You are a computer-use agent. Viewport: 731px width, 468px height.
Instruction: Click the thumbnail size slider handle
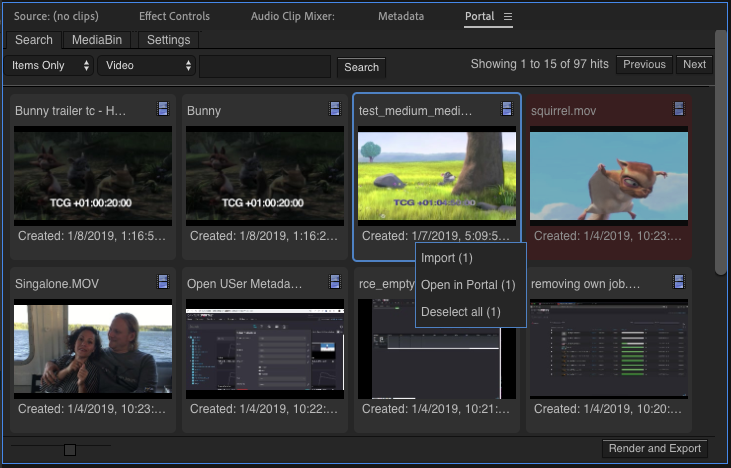(x=70, y=450)
